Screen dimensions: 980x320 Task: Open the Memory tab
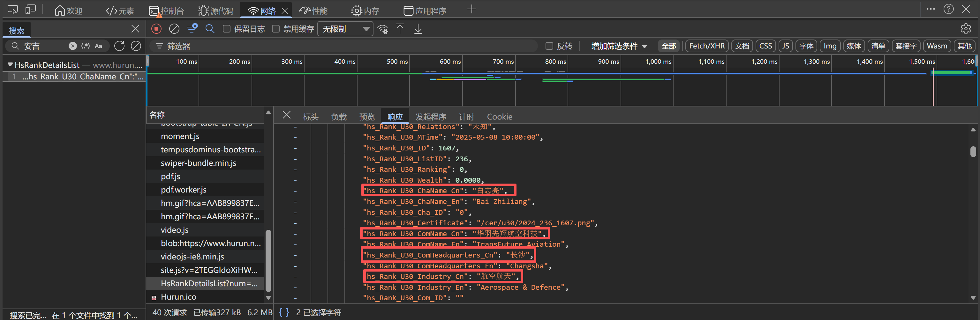pyautogui.click(x=365, y=11)
